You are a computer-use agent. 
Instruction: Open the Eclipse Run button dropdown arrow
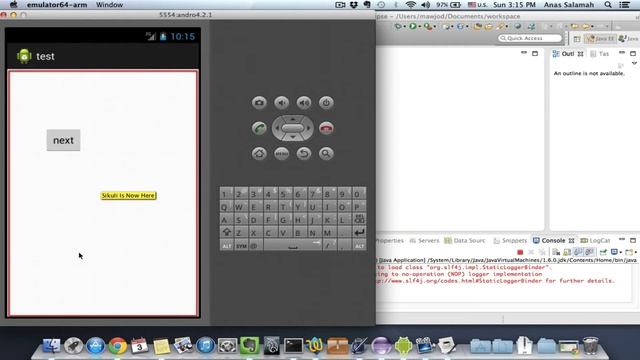pos(419,27)
